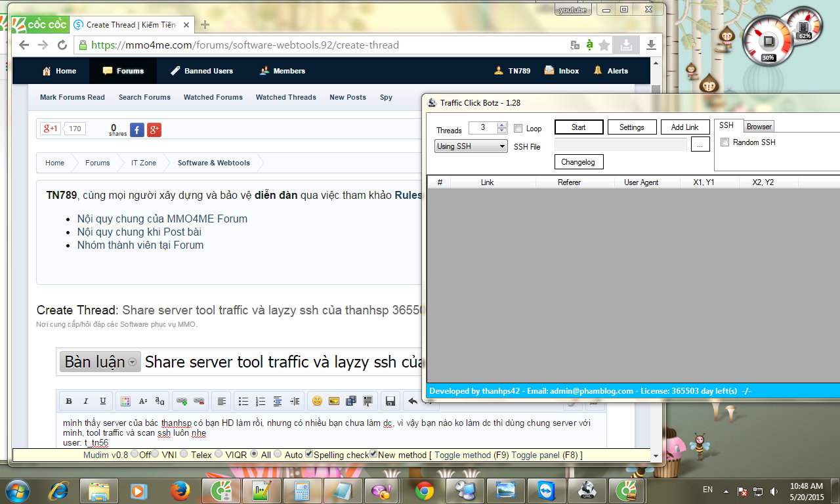
Task: Apply italic formatting in the thread editor
Action: 85,401
